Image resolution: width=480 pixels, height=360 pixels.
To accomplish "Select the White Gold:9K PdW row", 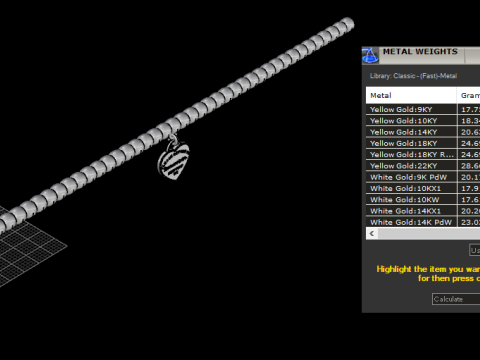I will point(423,177).
